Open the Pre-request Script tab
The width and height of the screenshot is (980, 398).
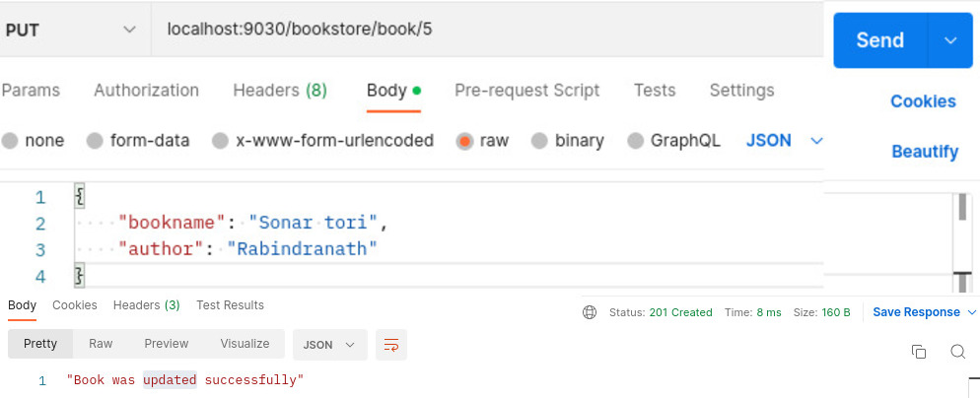(526, 91)
